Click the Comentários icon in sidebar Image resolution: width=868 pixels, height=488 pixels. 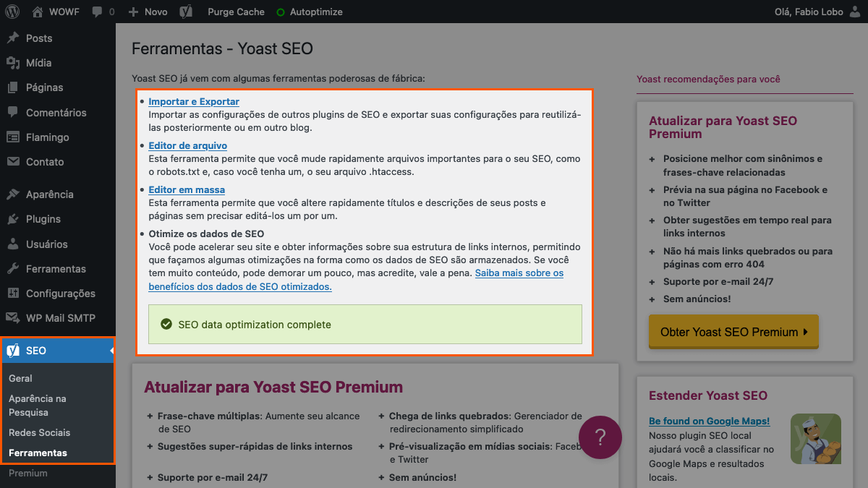[x=13, y=112]
